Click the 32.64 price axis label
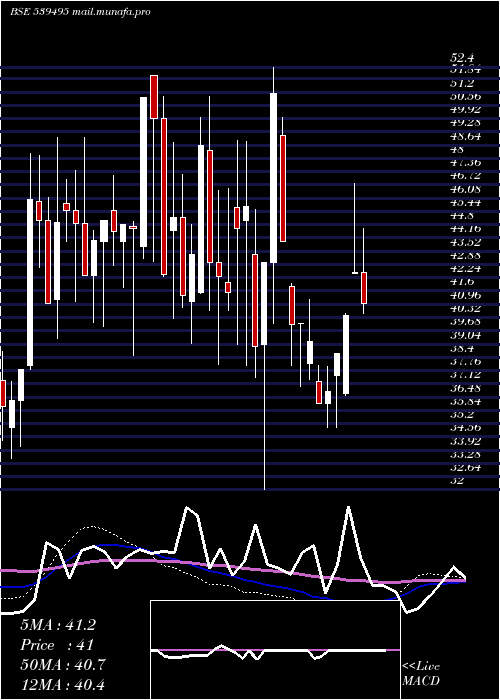The image size is (500, 700). tap(466, 467)
